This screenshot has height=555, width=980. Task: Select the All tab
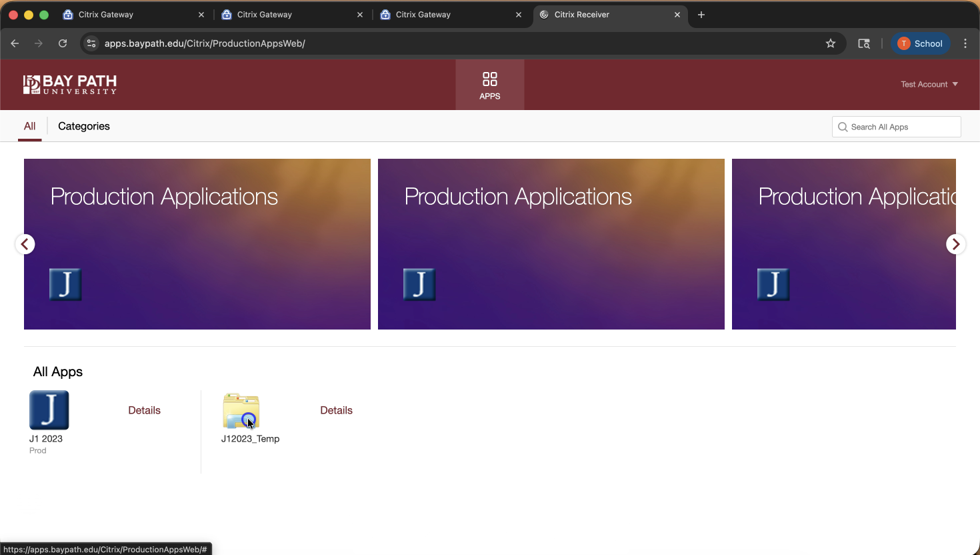[30, 126]
